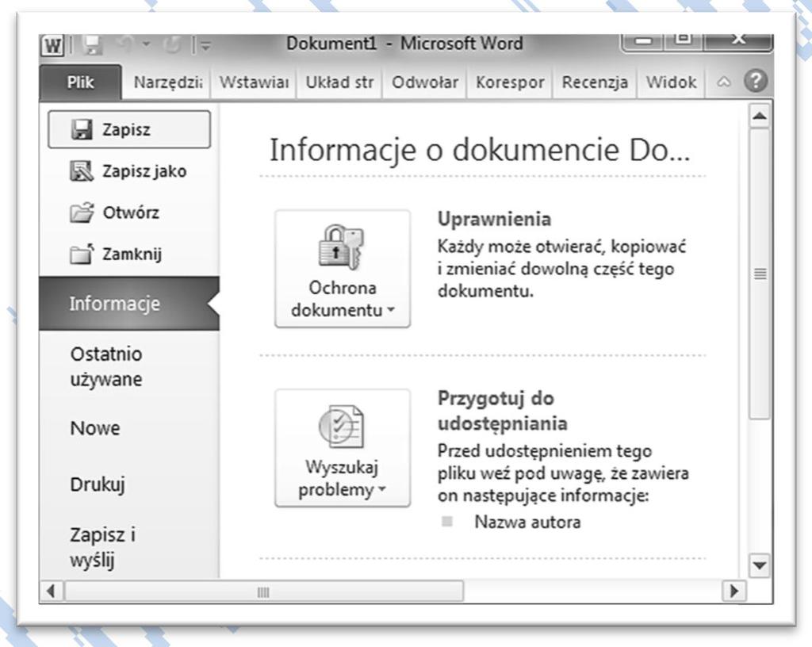Click the vertical scrollbar up arrow
Viewport: 812px width, 647px height.
[759, 117]
